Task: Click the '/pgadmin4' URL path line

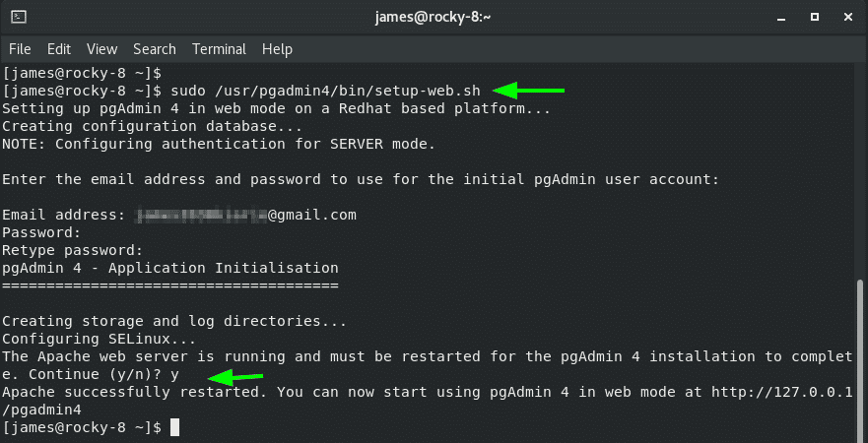Action: coord(42,410)
